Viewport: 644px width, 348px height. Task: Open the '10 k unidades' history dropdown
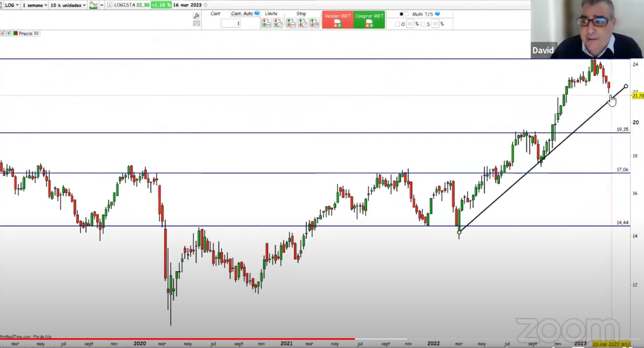(68, 5)
